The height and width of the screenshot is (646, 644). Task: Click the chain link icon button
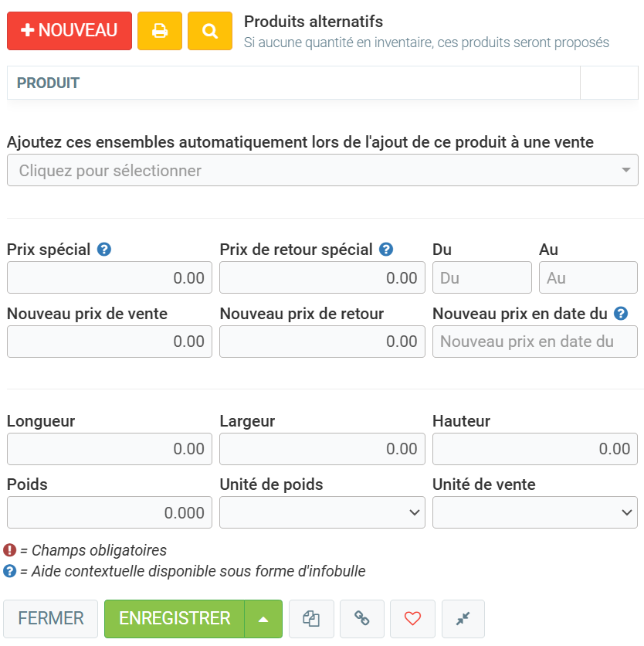[x=362, y=619]
